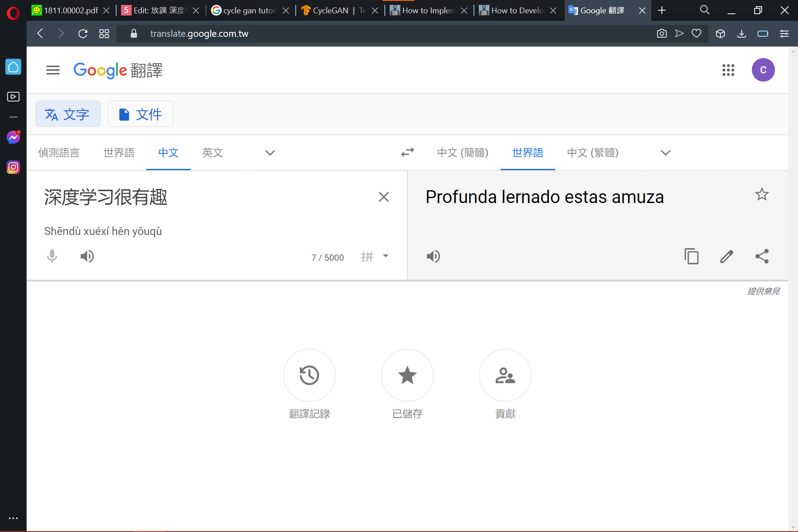Open 翻譯記錄 translation history
The width and height of the screenshot is (798, 532).
tap(309, 384)
